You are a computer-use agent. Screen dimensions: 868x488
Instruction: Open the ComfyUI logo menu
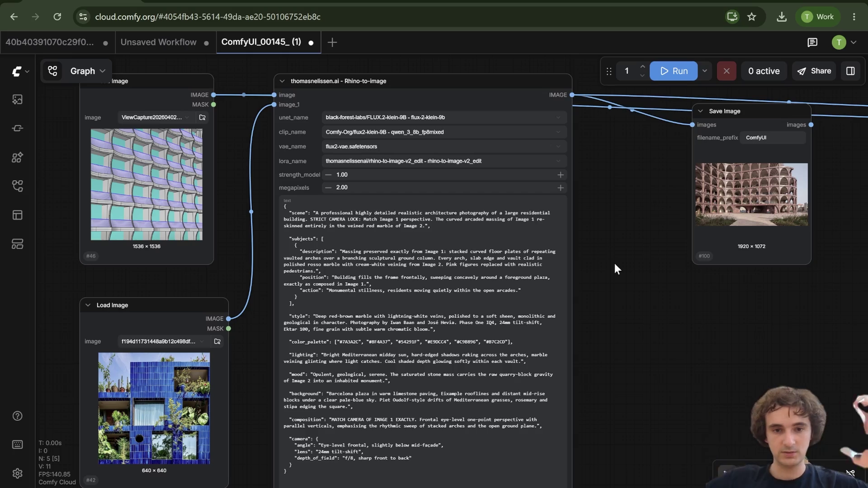(x=20, y=71)
